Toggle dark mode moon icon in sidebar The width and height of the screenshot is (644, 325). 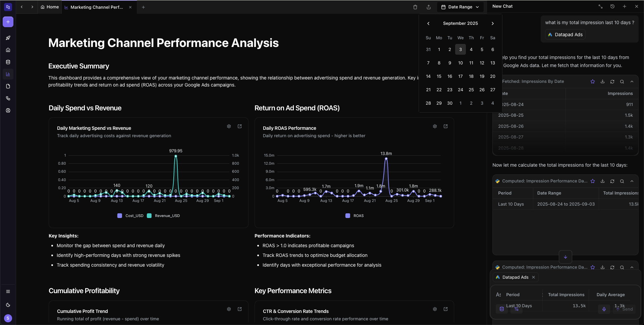pos(8,305)
